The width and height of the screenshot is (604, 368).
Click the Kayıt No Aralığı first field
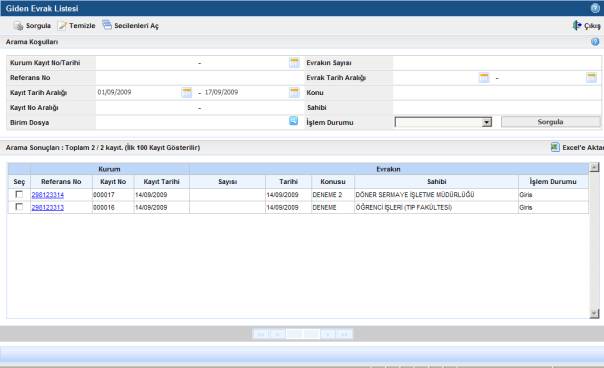pyautogui.click(x=146, y=108)
